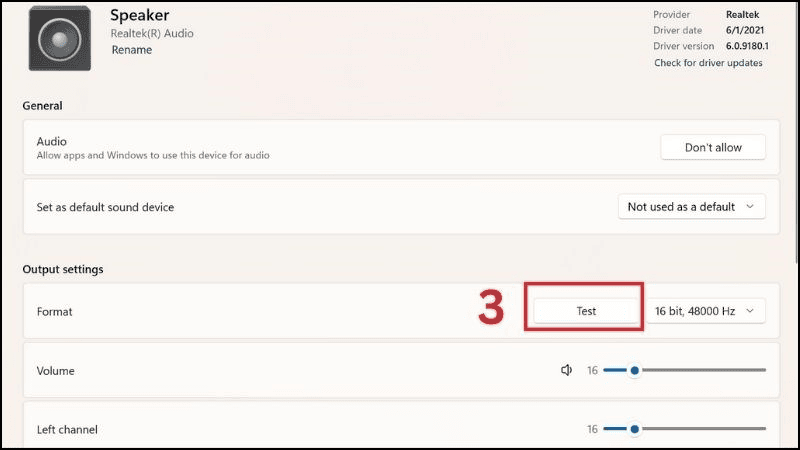
Task: Click the General section heading
Action: (42, 106)
